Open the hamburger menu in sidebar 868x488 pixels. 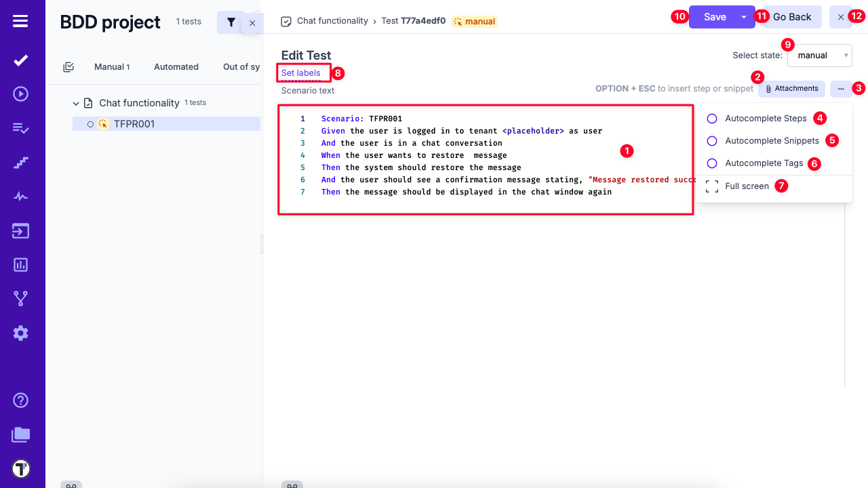point(20,21)
